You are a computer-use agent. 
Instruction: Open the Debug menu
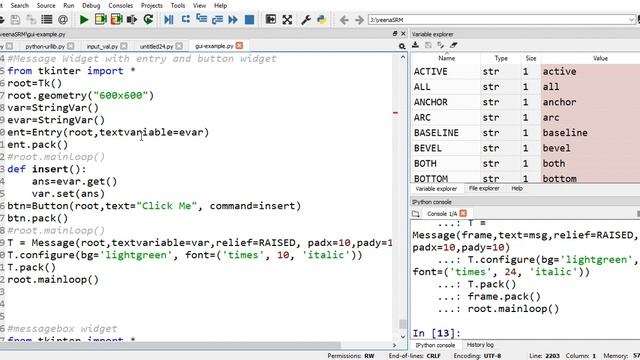click(91, 5)
